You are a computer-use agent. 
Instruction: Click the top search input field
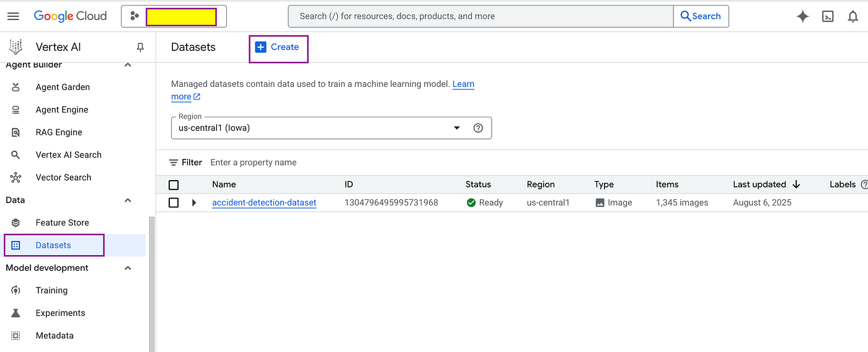click(481, 16)
